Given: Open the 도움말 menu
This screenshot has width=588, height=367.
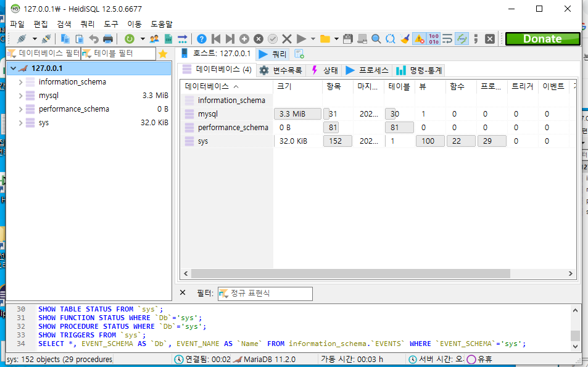Looking at the screenshot, I should point(162,24).
